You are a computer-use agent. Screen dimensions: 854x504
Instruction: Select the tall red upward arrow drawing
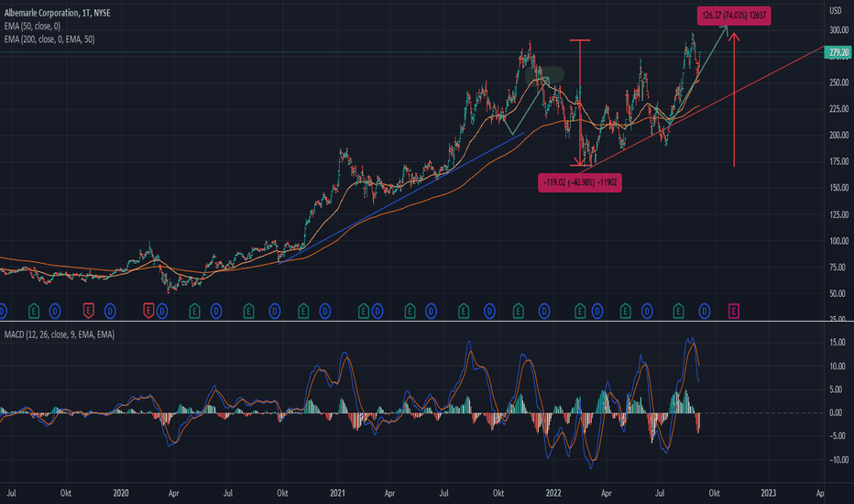734,100
